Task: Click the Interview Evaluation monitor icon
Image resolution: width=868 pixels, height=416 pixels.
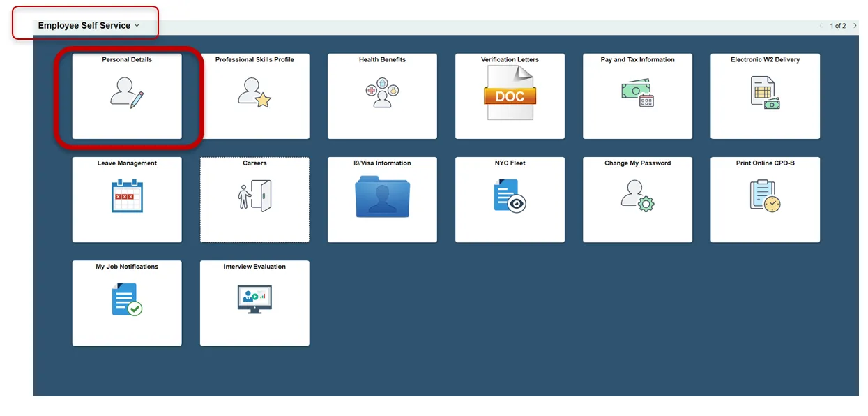Action: 254,299
